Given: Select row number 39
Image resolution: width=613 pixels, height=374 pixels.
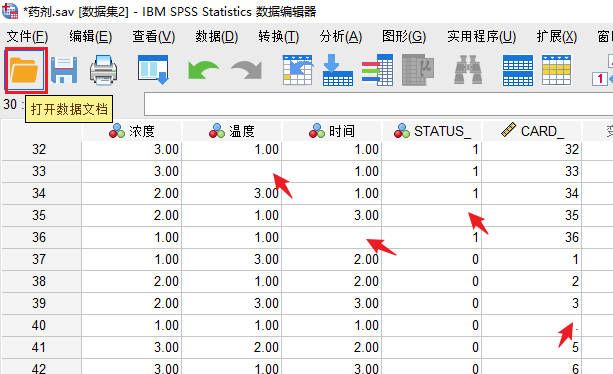Looking at the screenshot, I should (39, 303).
